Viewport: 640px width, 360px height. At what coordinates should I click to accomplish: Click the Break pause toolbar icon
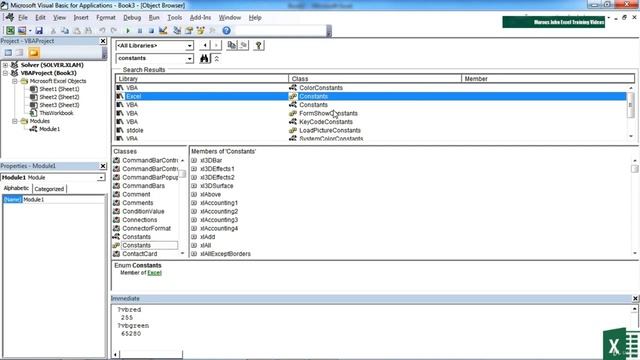[x=140, y=31]
